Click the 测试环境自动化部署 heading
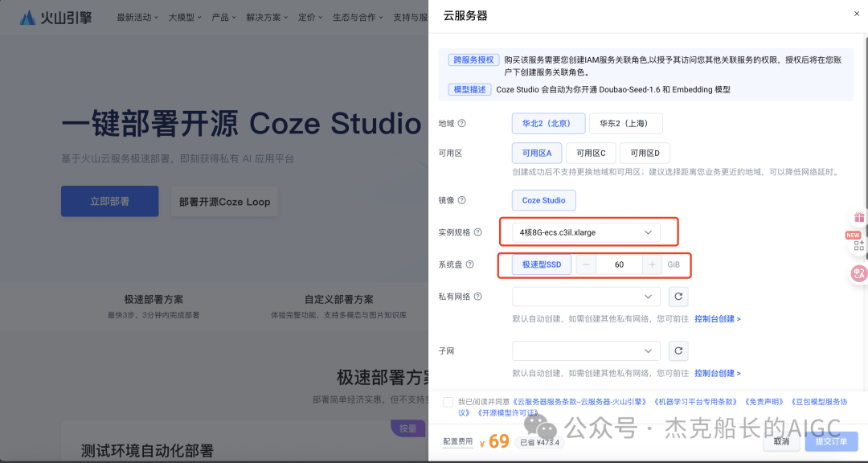The width and height of the screenshot is (868, 463). [x=147, y=451]
